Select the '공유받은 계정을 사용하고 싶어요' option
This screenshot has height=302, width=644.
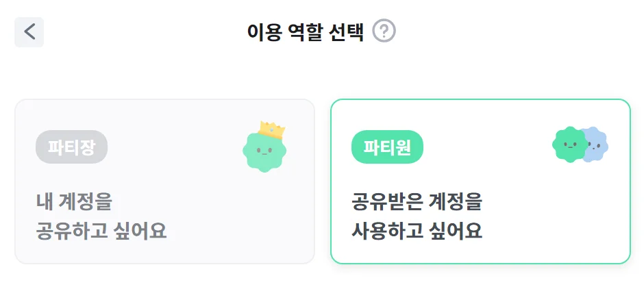(417, 216)
